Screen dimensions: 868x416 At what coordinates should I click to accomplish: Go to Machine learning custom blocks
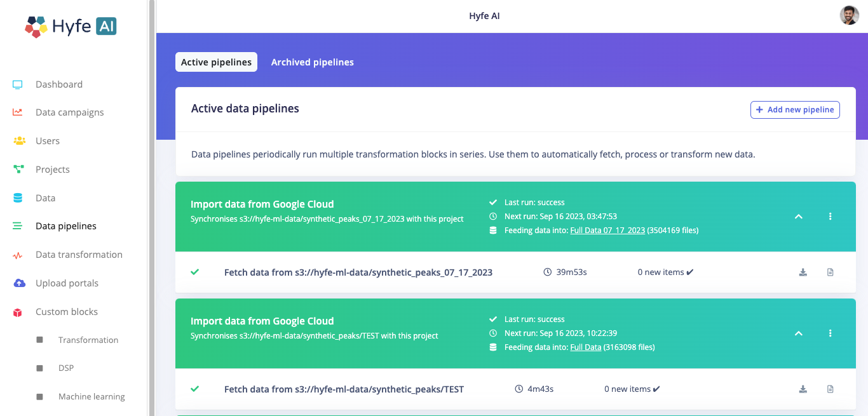[92, 397]
